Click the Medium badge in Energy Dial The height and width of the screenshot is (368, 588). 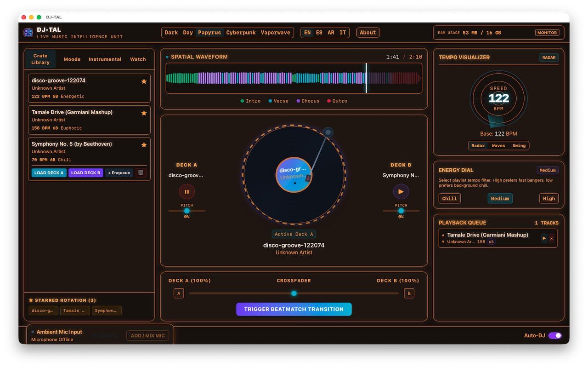coord(548,170)
